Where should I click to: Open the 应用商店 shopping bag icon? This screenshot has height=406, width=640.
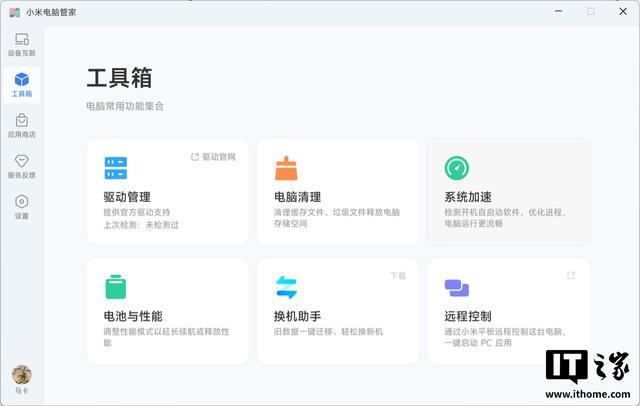click(22, 120)
